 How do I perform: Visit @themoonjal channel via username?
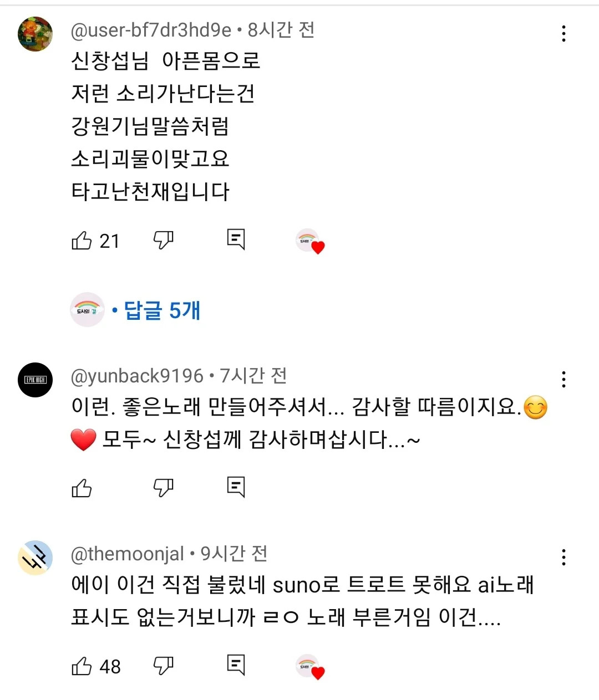point(127,554)
